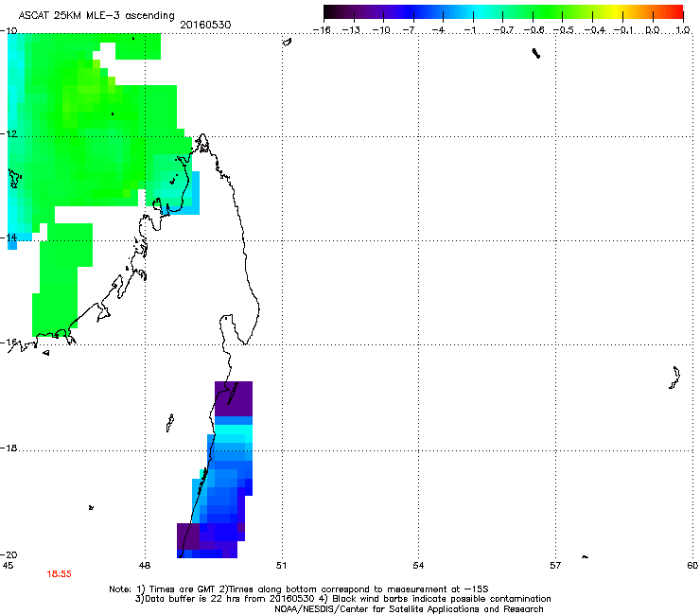This screenshot has width=700, height=615.
Task: Click the note line about the 22 hr data buffer
Action: click(x=342, y=599)
